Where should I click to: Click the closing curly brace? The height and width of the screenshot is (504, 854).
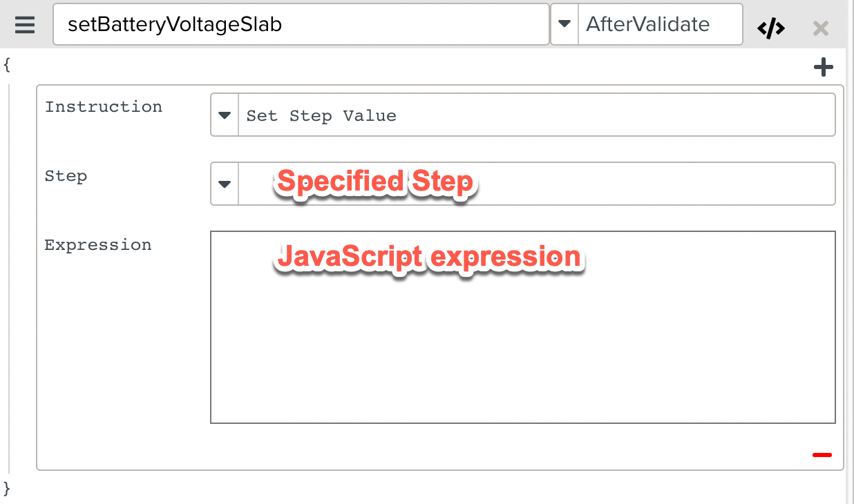click(x=7, y=489)
